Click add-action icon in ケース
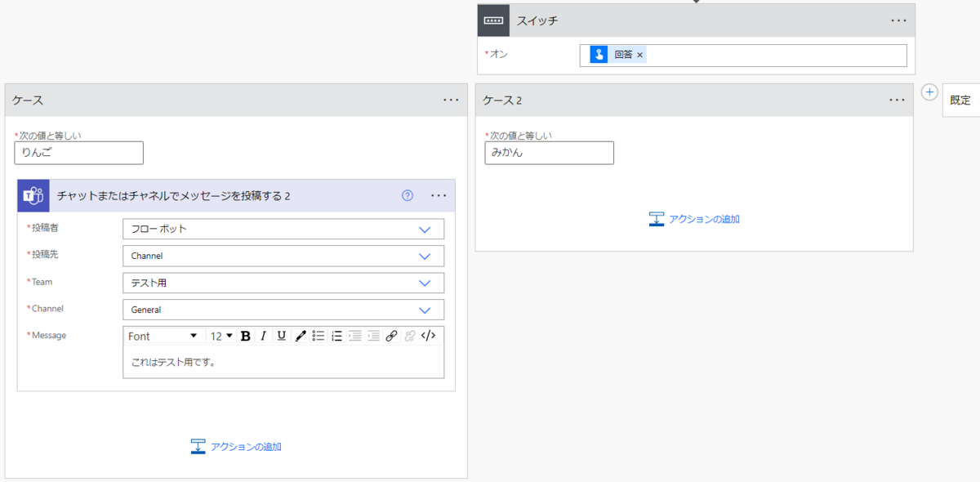Screen dimensions: 980x482 198,447
